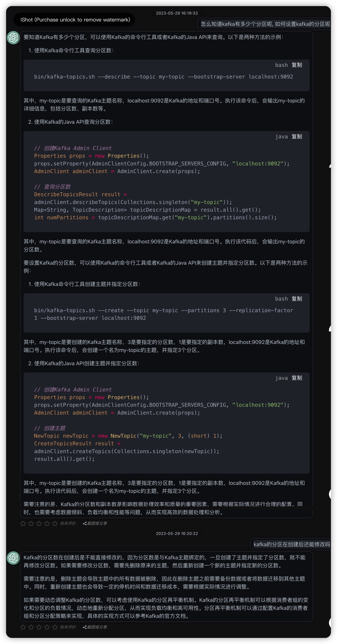Click the iShot purchase unlock watermark
Screen dimensions: 337x644
click(75, 20)
